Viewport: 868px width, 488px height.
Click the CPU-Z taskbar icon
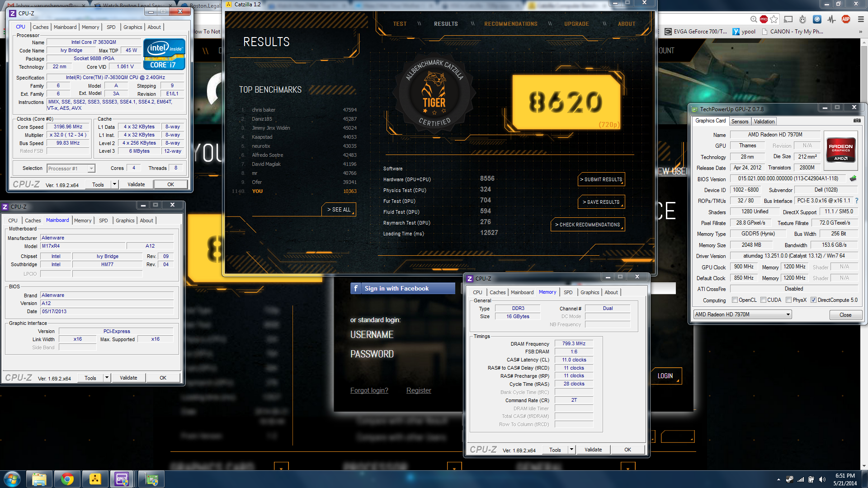click(122, 479)
